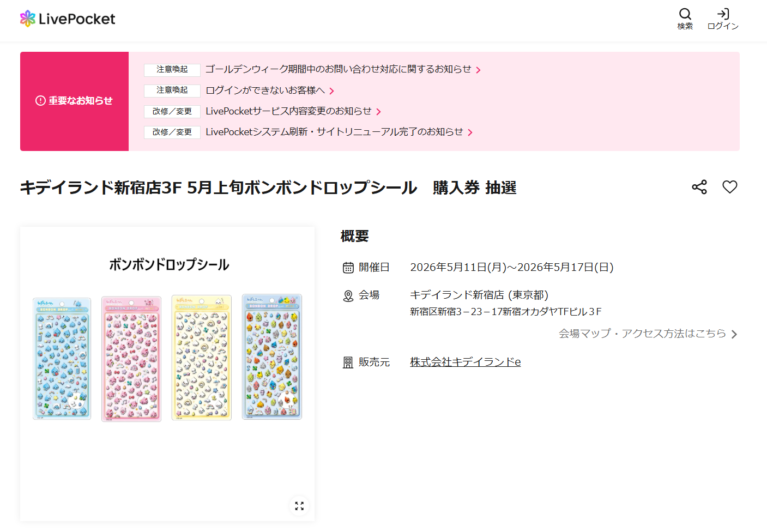Click 改修／変更 tag on サービス内容変更 notice
The height and width of the screenshot is (532, 767).
(x=172, y=111)
